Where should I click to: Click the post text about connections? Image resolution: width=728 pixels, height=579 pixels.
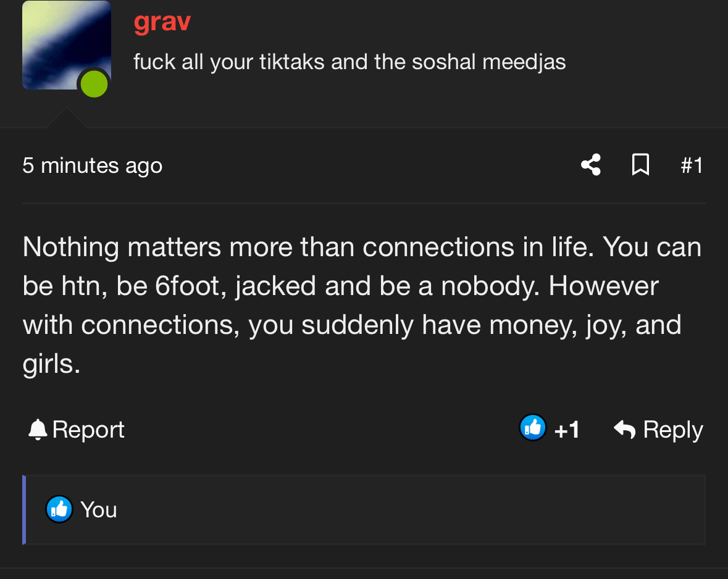point(362,305)
